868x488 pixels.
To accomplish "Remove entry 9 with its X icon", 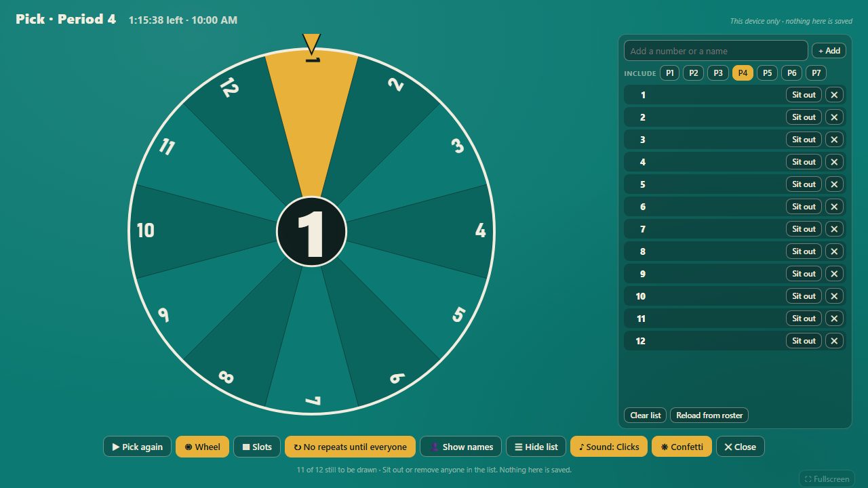I will pyautogui.click(x=834, y=274).
